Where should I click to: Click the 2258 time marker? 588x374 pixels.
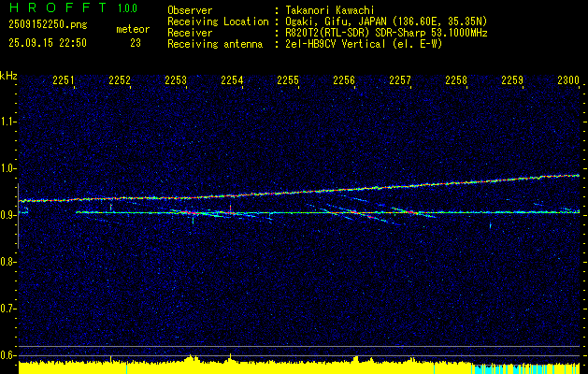click(x=456, y=80)
